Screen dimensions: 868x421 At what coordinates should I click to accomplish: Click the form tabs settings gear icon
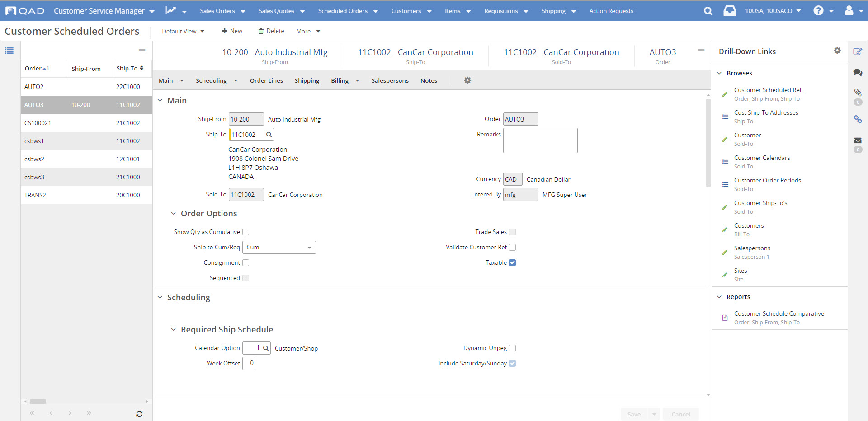[x=467, y=80]
